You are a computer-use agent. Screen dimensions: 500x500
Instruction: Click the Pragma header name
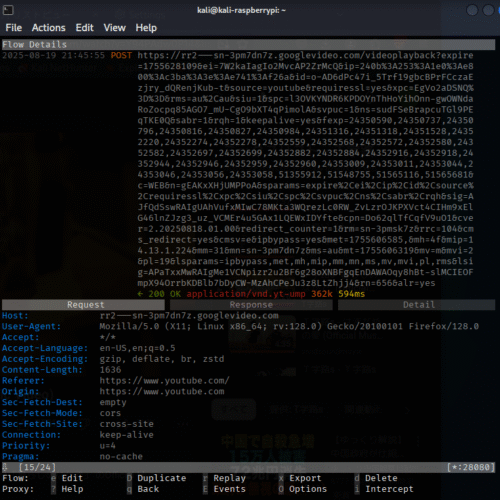20,456
